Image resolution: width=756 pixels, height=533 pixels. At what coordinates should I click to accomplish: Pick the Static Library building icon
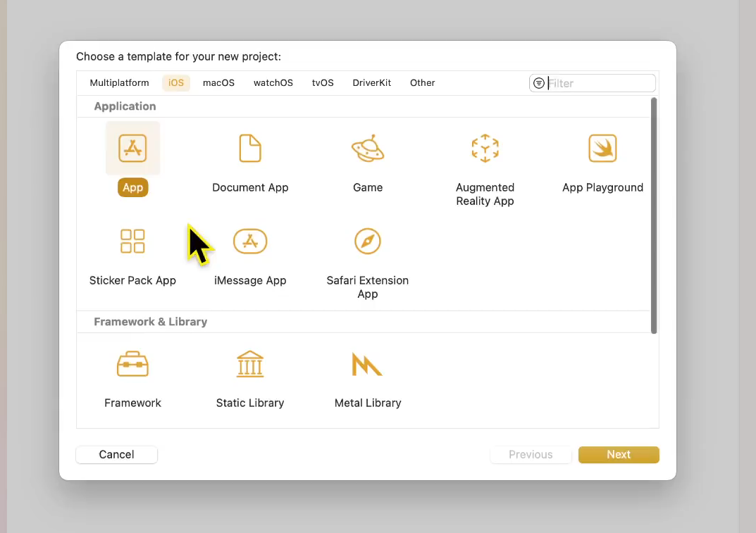(x=250, y=364)
